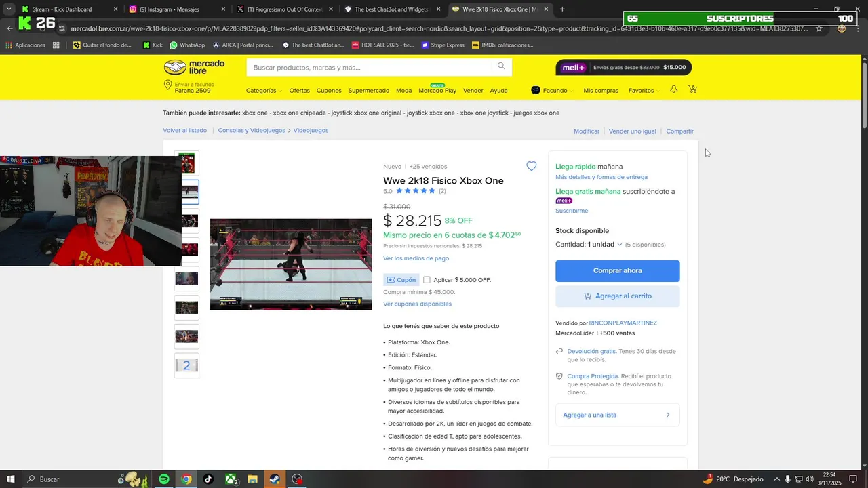Click the Windows Start button

pyautogui.click(x=11, y=479)
